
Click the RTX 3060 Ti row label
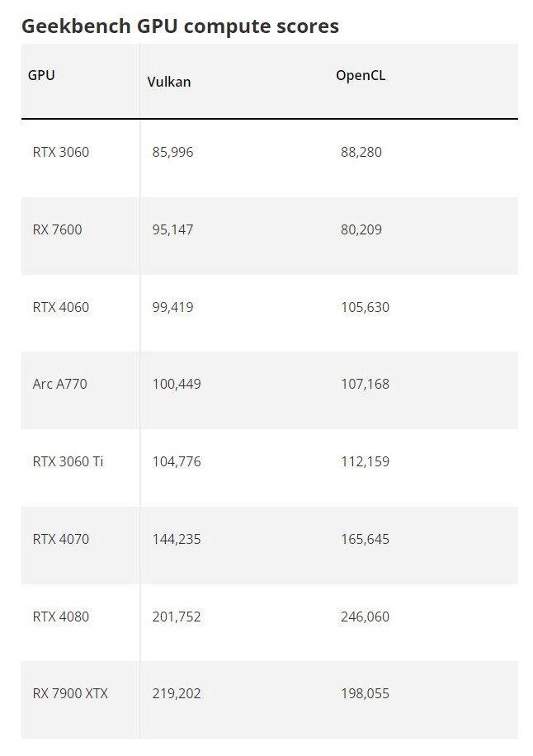click(68, 462)
